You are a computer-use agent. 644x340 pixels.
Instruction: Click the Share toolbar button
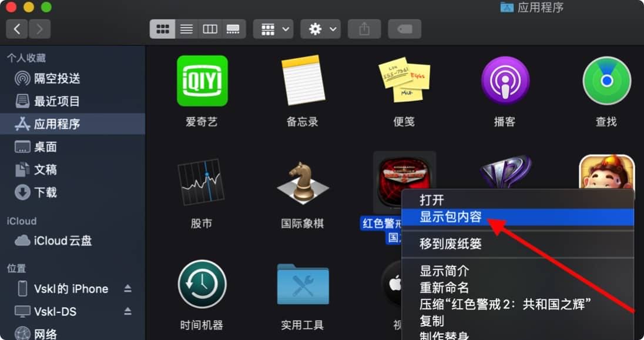pyautogui.click(x=364, y=29)
